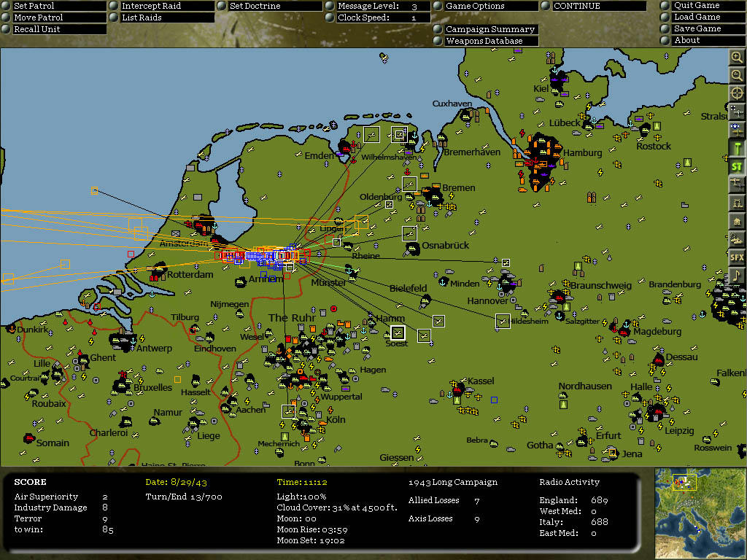Toggle music with the note icon
The width and height of the screenshot is (747, 560).
pyautogui.click(x=737, y=275)
